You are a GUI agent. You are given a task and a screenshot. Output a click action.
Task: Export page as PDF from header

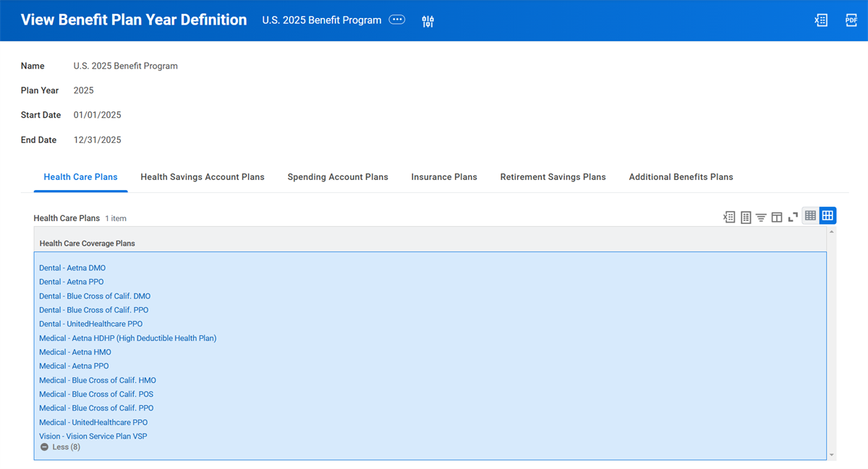(851, 20)
